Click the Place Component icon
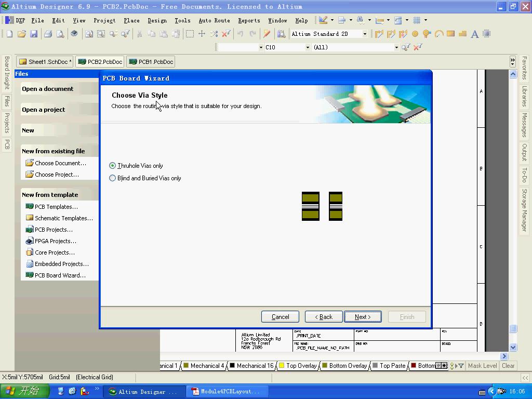The image size is (532, 399). point(486,34)
